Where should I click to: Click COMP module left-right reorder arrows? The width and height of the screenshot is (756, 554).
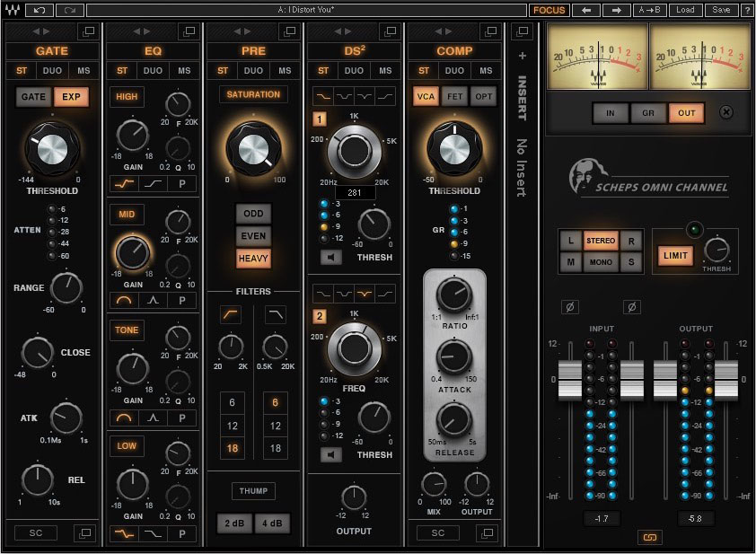(443, 31)
